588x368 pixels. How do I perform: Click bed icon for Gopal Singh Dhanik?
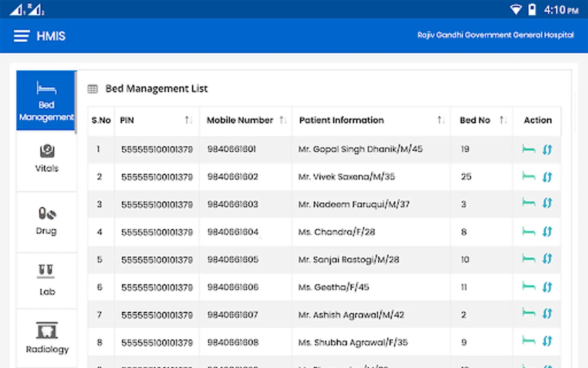(528, 149)
